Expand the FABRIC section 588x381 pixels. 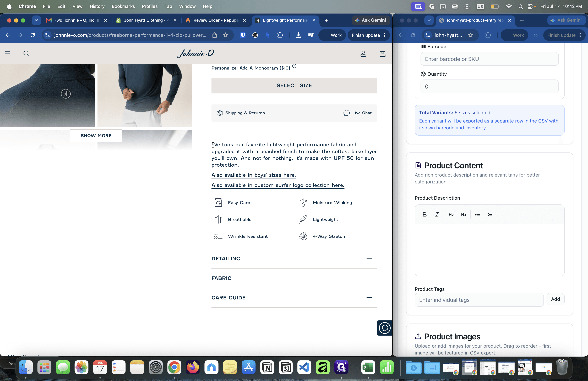coord(294,278)
